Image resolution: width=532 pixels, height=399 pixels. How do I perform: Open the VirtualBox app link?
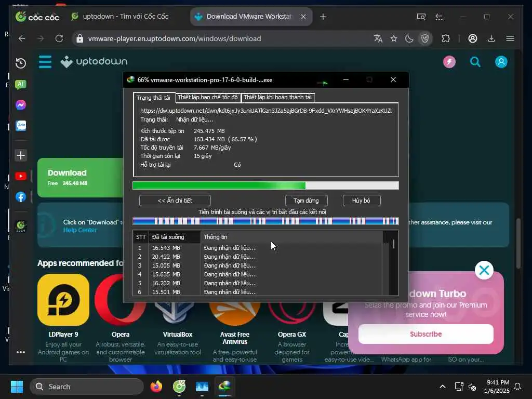(x=178, y=335)
